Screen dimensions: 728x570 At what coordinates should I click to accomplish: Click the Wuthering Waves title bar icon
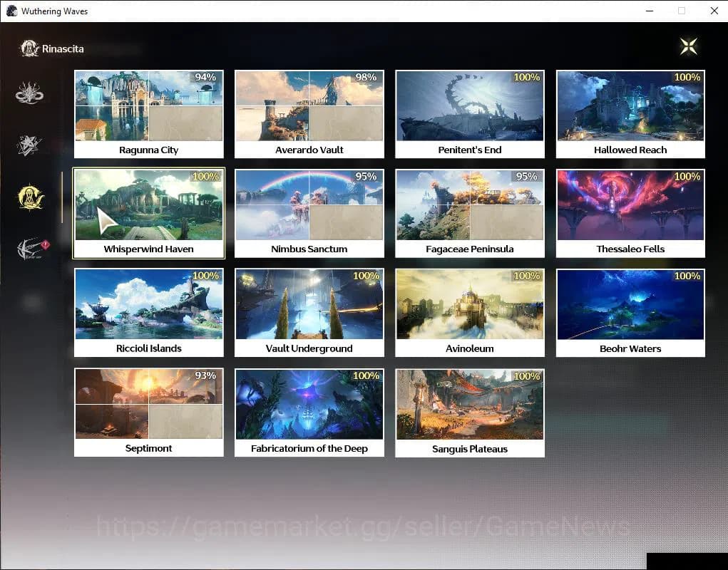click(x=11, y=11)
